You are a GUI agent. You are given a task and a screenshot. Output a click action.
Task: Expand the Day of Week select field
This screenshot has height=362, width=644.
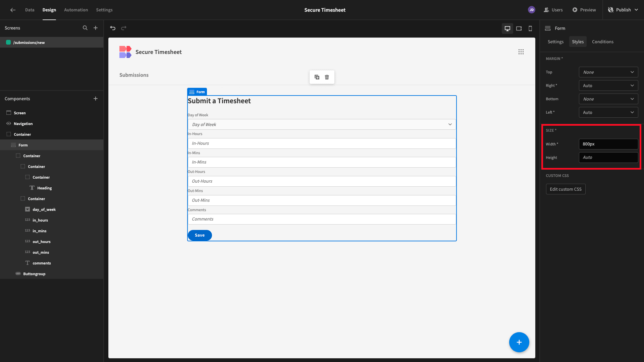[x=322, y=124]
